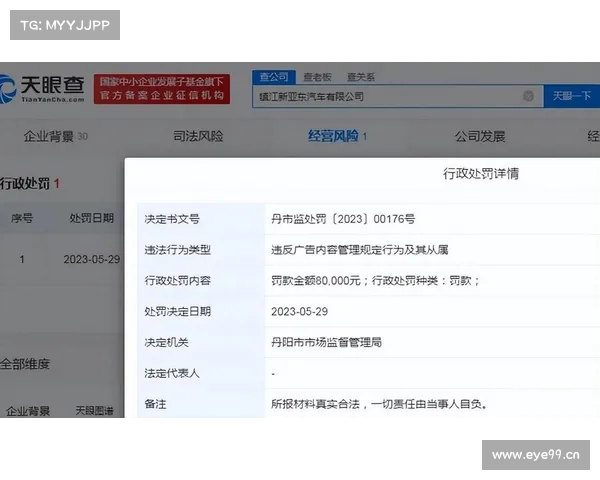Click the 行政处罚 section heading
The width and height of the screenshot is (600, 480).
tap(28, 183)
